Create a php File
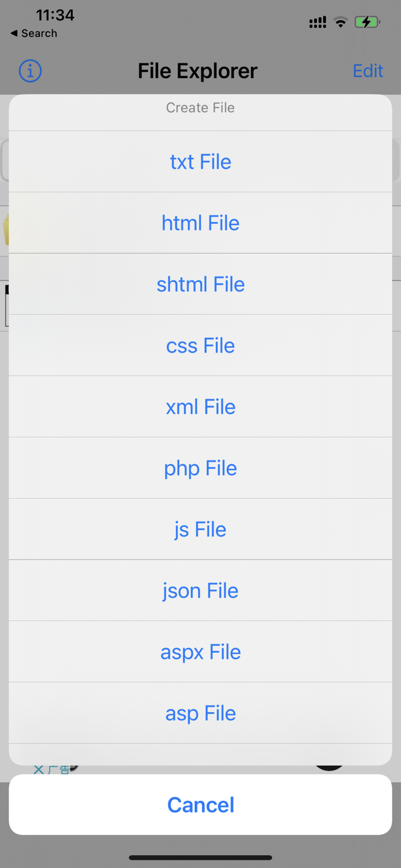 [200, 468]
